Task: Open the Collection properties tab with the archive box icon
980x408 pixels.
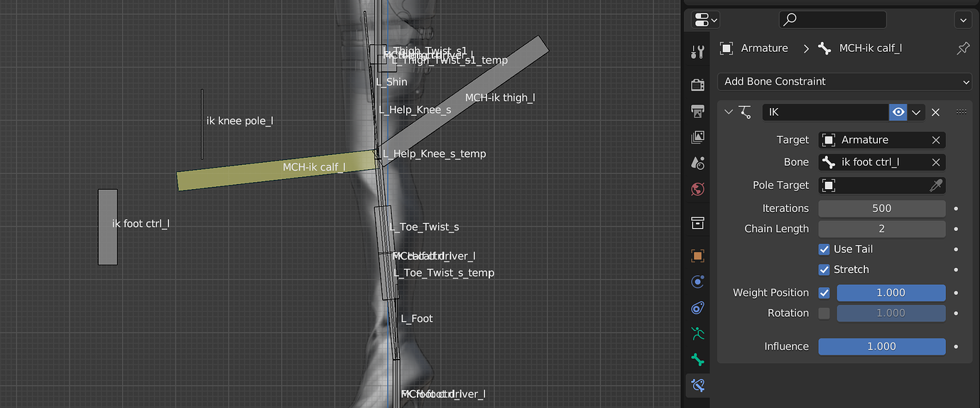Action: pos(697,223)
